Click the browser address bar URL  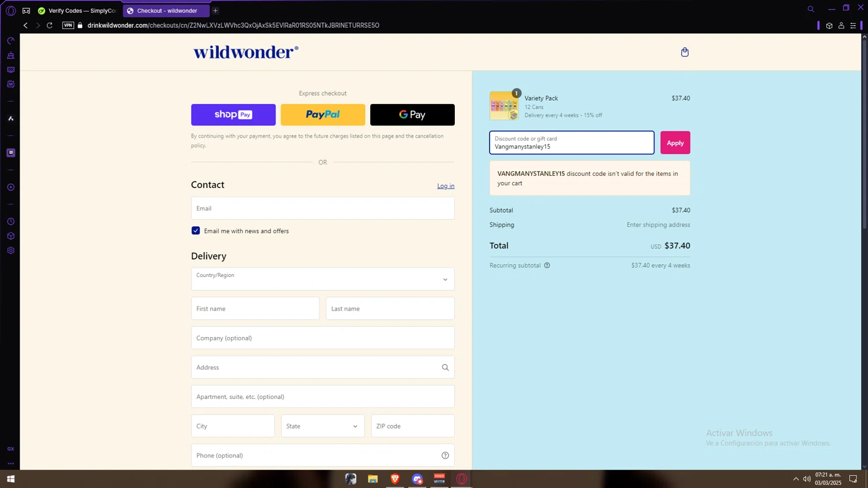click(x=233, y=25)
